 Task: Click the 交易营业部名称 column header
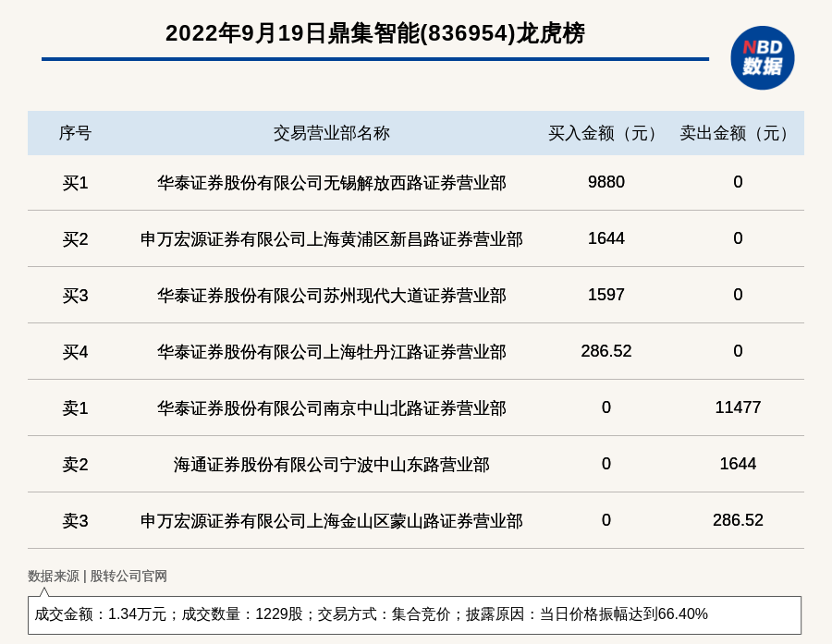[x=332, y=133]
